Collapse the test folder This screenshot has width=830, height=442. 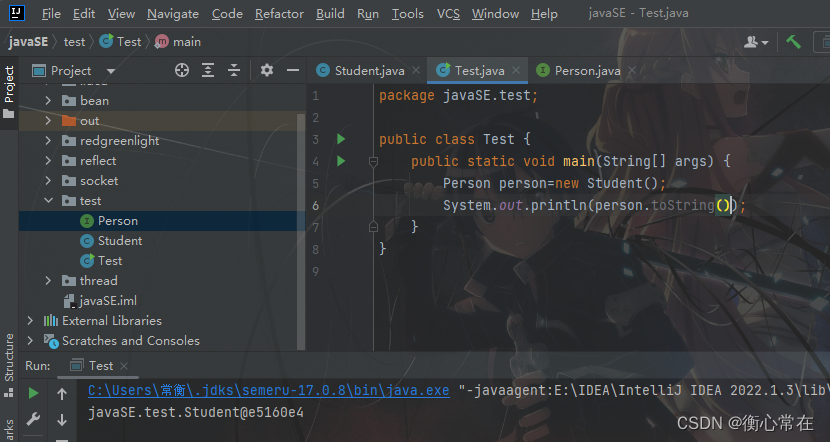point(48,201)
